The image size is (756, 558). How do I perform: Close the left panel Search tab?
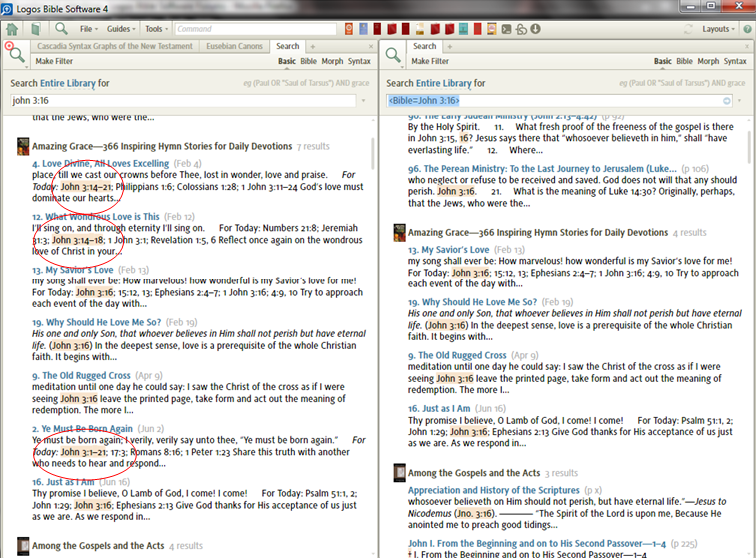[x=371, y=46]
